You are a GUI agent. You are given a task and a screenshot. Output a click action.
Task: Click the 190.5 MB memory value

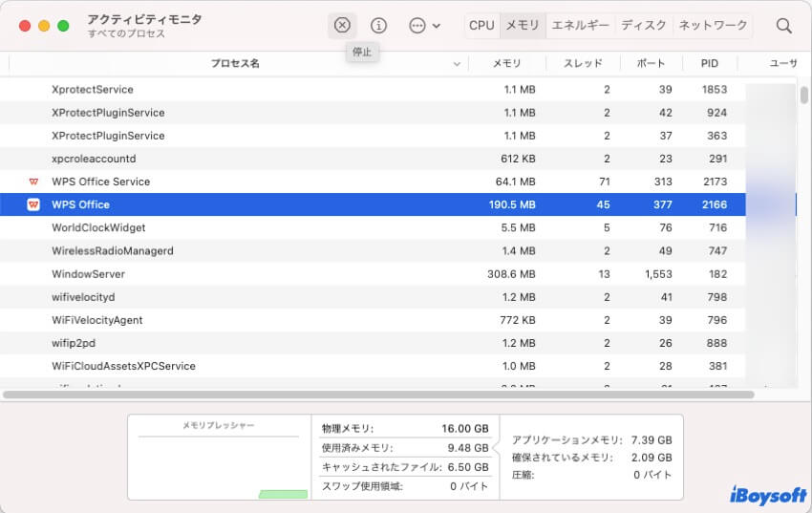[512, 204]
